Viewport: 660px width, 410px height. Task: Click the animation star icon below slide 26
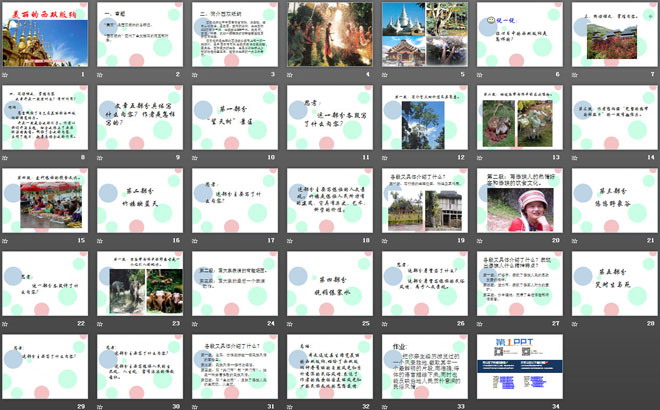pos(385,324)
